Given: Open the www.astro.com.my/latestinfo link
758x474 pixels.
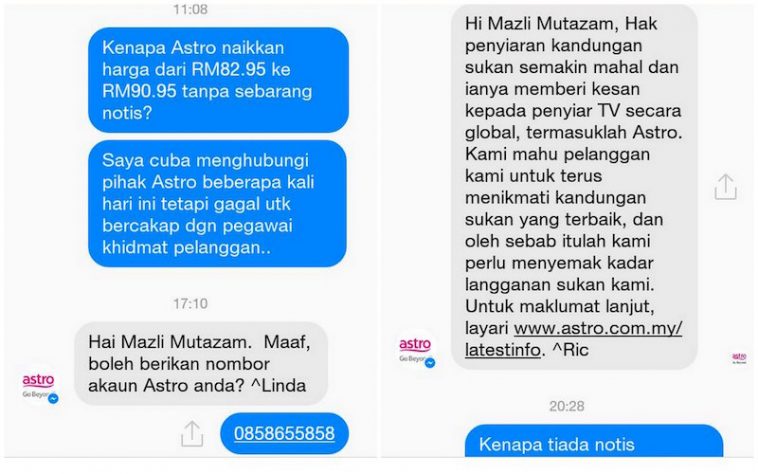Looking at the screenshot, I should click(x=573, y=339).
